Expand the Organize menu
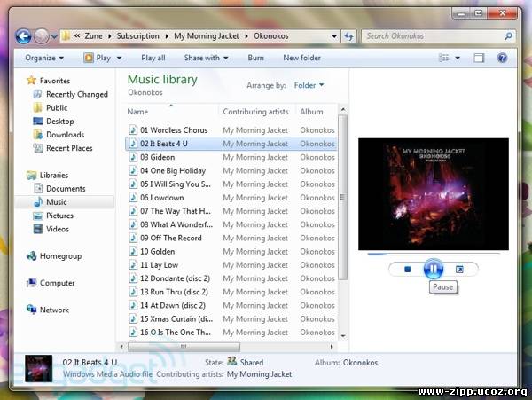 [x=44, y=58]
